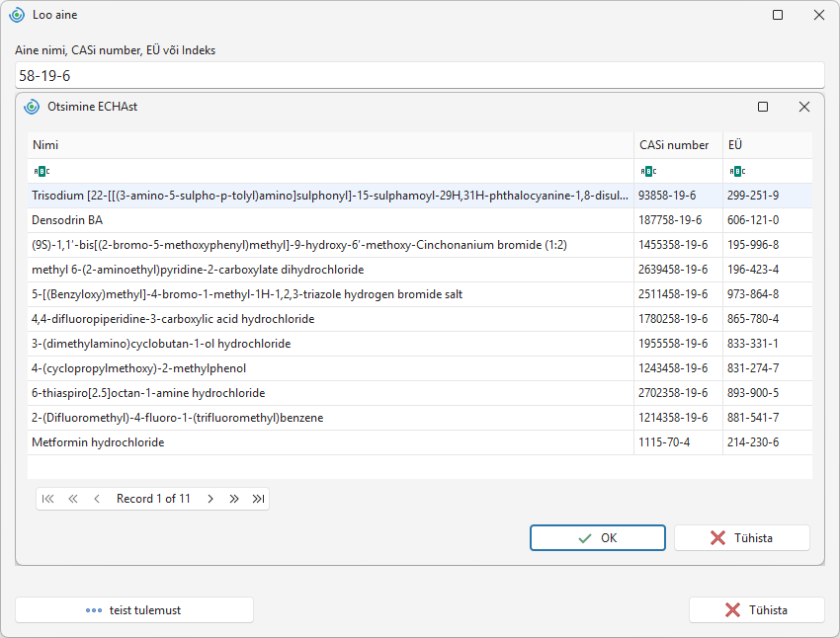Maximize the Otsimine ECHAst panel
Screen dimensions: 840x638
[x=763, y=107]
